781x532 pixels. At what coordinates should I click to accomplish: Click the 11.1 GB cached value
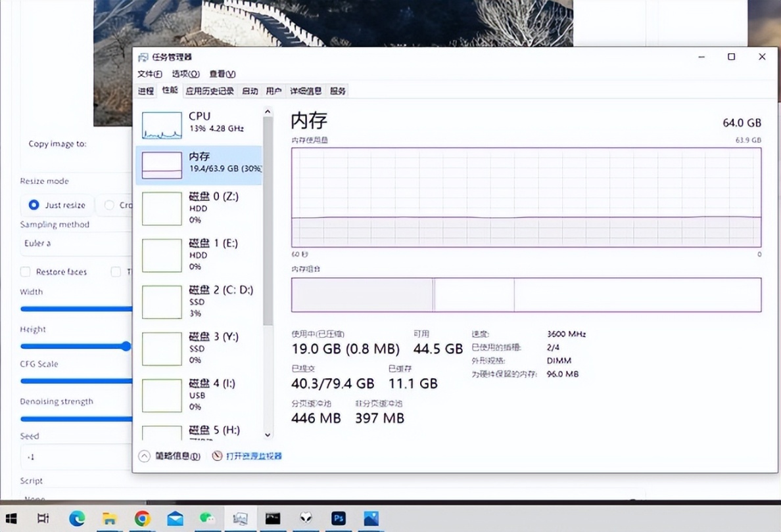(413, 383)
